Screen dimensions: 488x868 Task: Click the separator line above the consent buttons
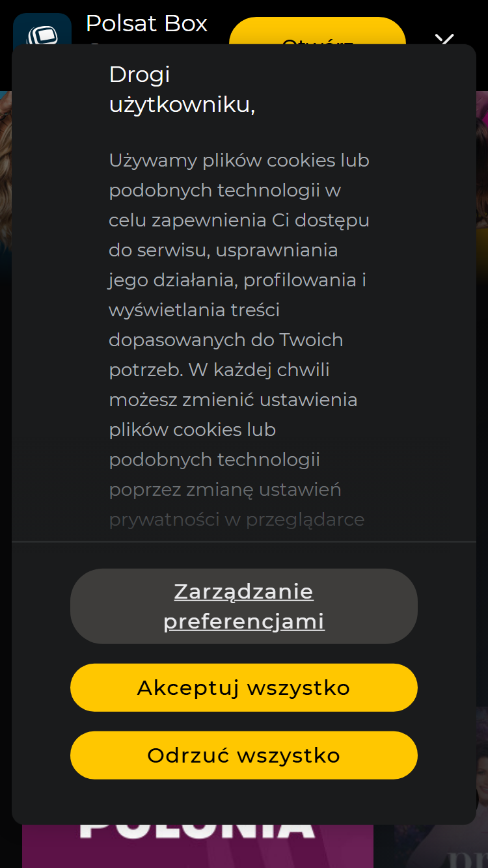click(244, 541)
